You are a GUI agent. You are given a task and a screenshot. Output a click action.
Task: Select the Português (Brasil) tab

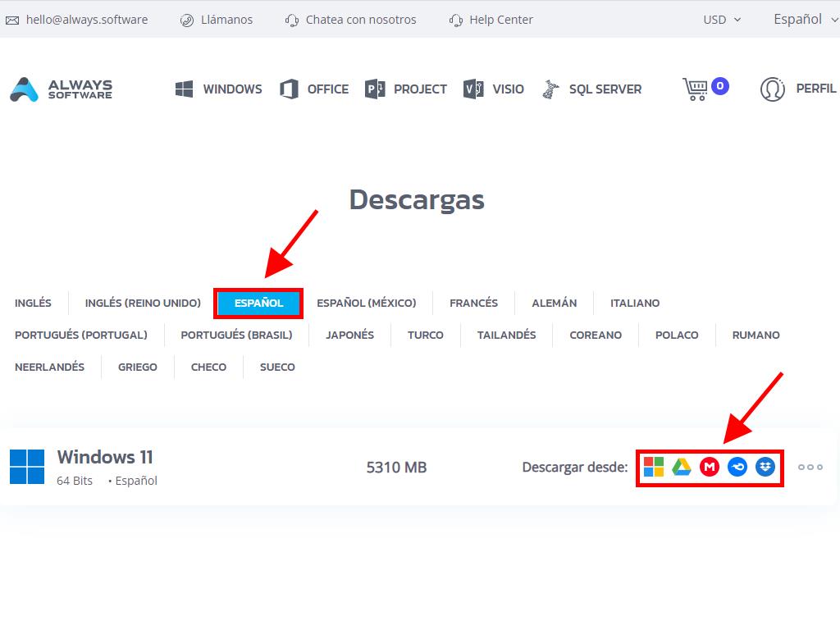[x=236, y=336]
